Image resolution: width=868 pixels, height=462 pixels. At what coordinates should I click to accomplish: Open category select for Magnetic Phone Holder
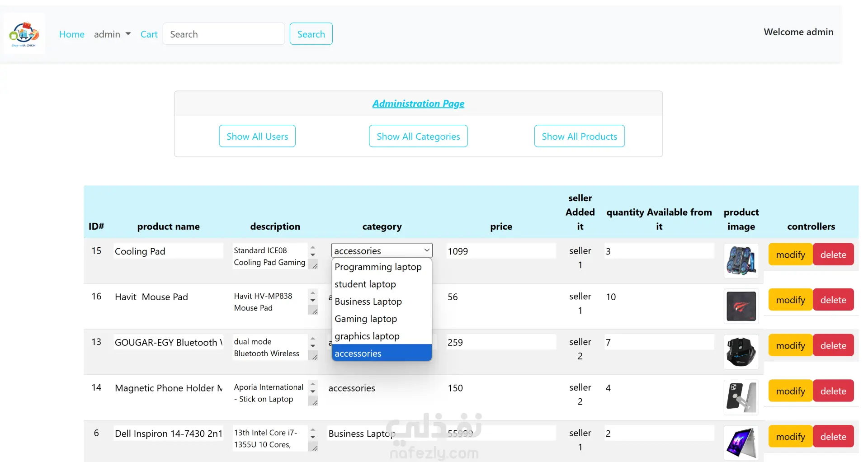point(382,388)
